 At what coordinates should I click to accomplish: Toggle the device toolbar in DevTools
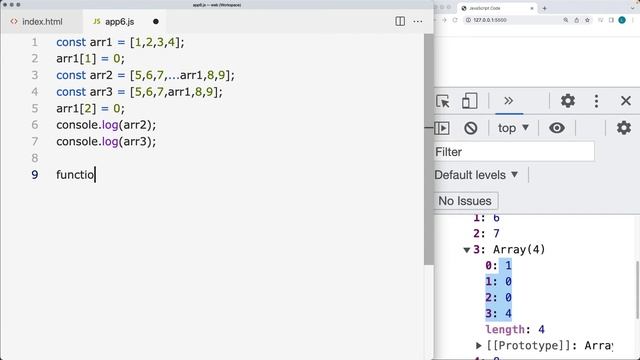coord(469,101)
